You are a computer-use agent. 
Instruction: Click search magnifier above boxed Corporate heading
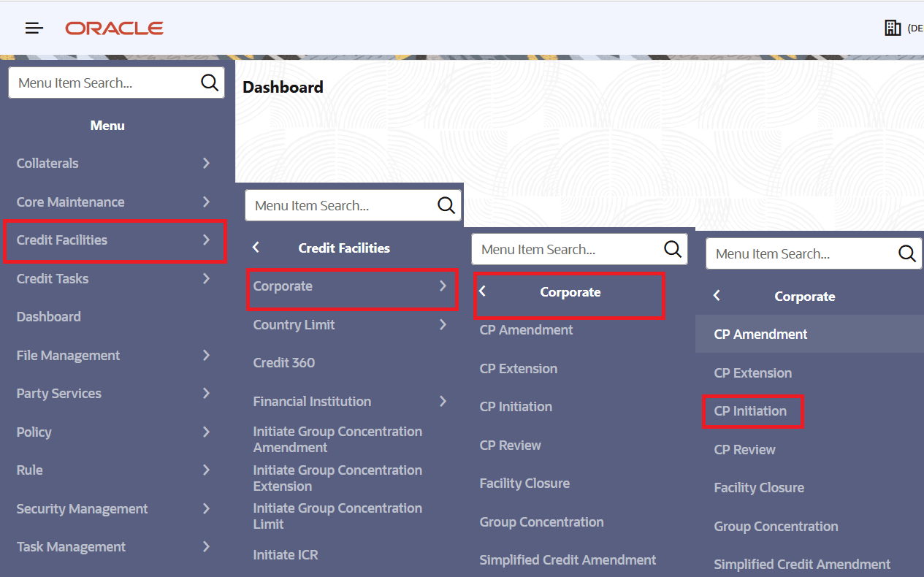point(673,249)
